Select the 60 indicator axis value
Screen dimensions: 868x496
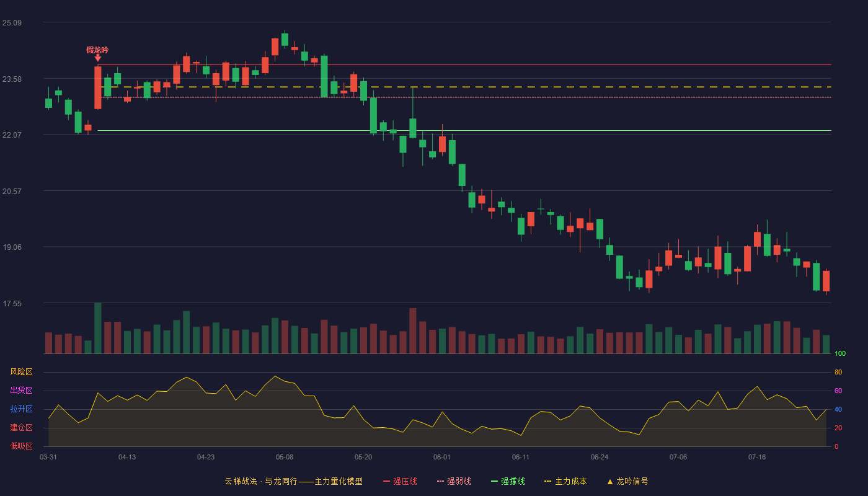point(838,391)
